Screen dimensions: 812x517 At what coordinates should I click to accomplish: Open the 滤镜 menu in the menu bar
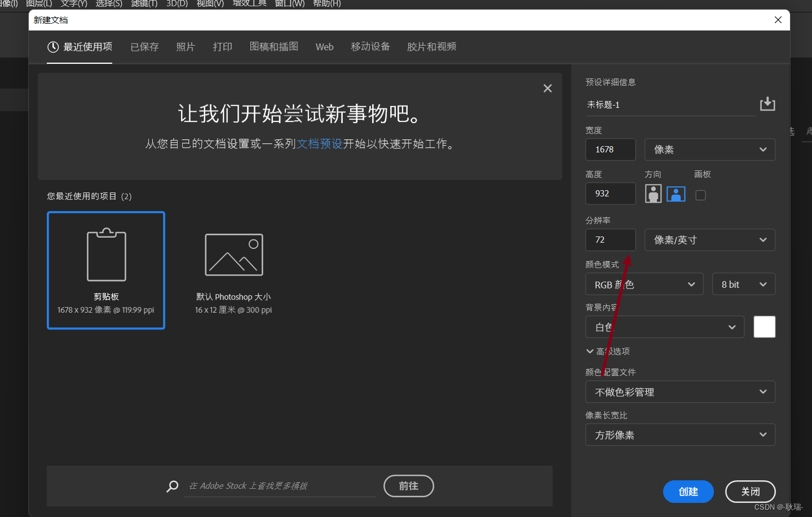tap(144, 4)
